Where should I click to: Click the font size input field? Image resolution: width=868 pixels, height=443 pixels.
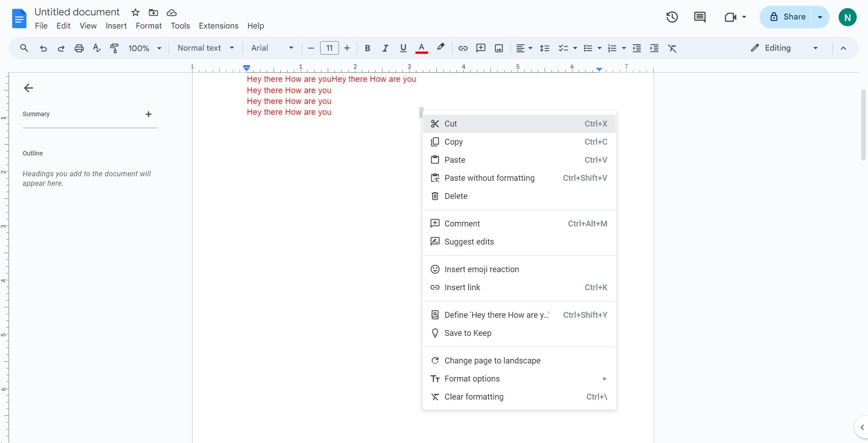329,48
